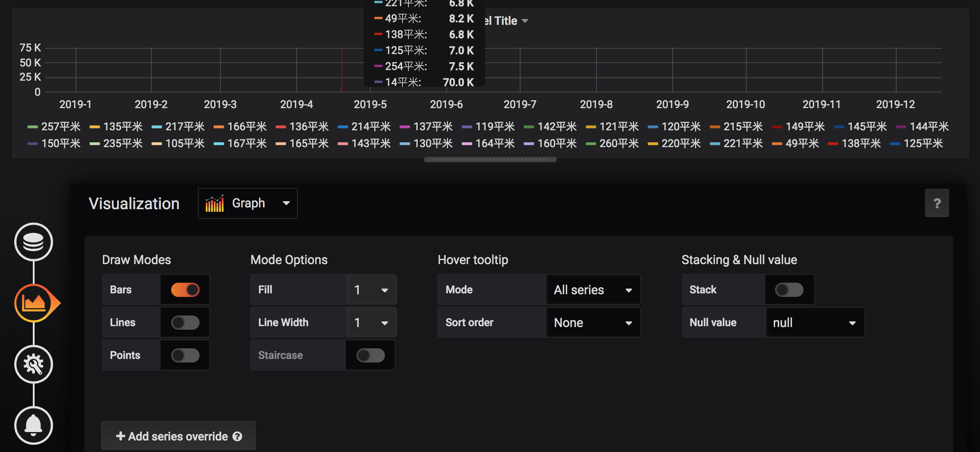Open the Alert bell panel

point(34,425)
